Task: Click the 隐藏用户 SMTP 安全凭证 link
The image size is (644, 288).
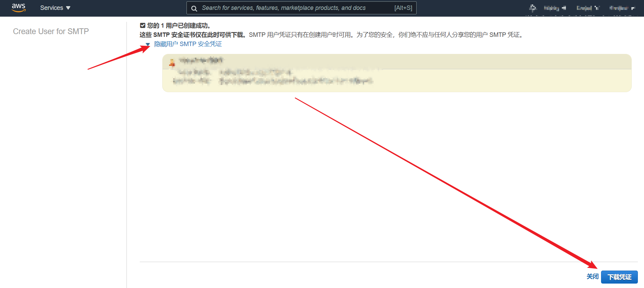Action: click(188, 44)
